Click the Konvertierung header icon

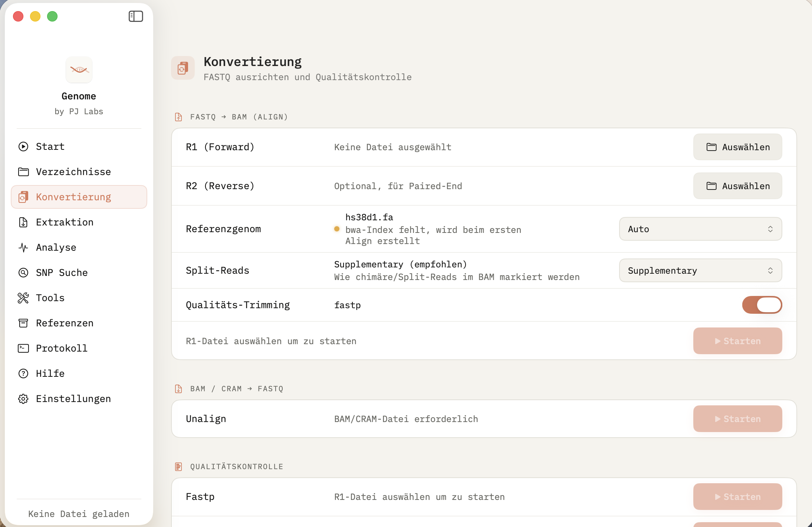pos(183,68)
